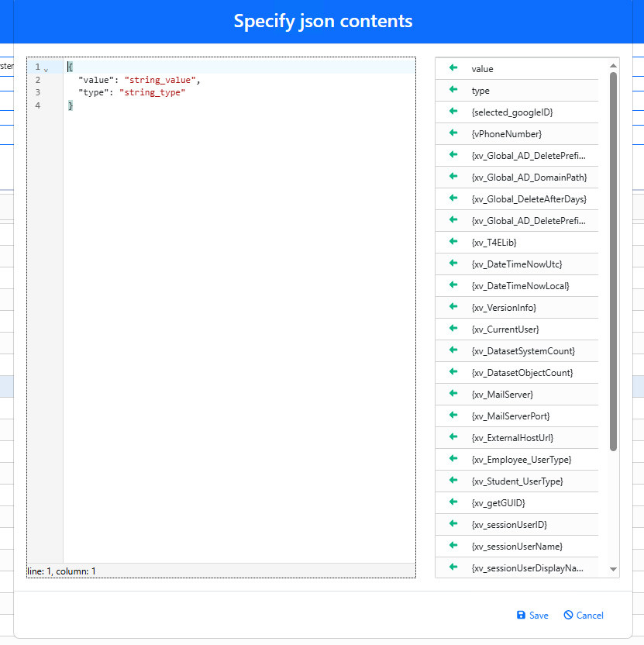Insert {xv_DatasetObjectCount} with arrow icon
Viewport: 644px width, 645px height.
pos(453,372)
